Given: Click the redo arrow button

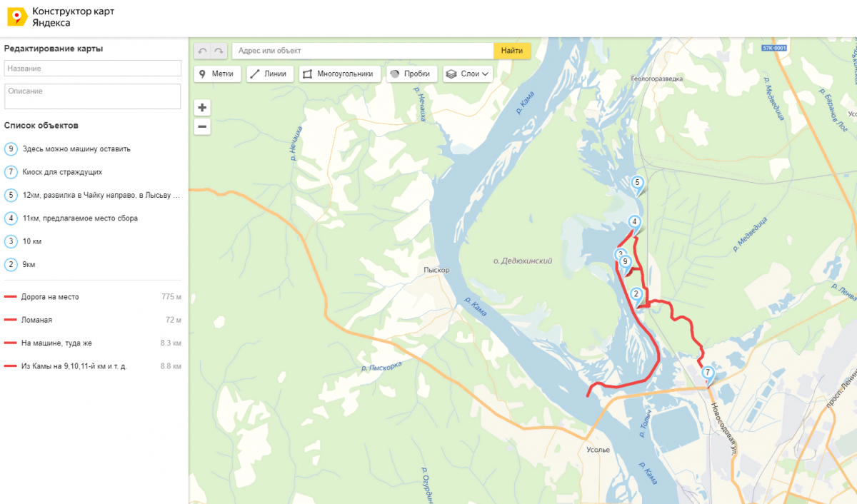Looking at the screenshot, I should pos(219,51).
